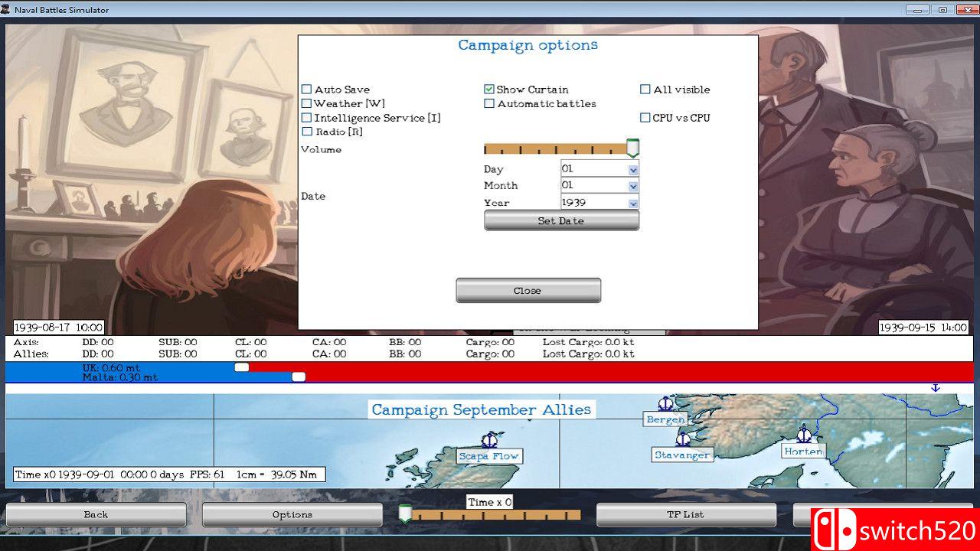This screenshot has height=551, width=980.
Task: Check the All visible option
Action: (645, 90)
